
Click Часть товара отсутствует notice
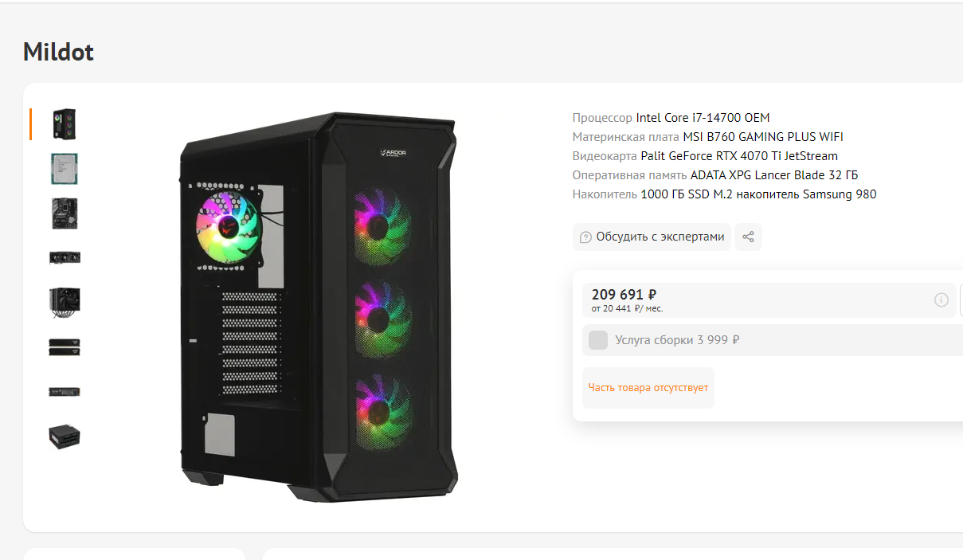pos(648,388)
